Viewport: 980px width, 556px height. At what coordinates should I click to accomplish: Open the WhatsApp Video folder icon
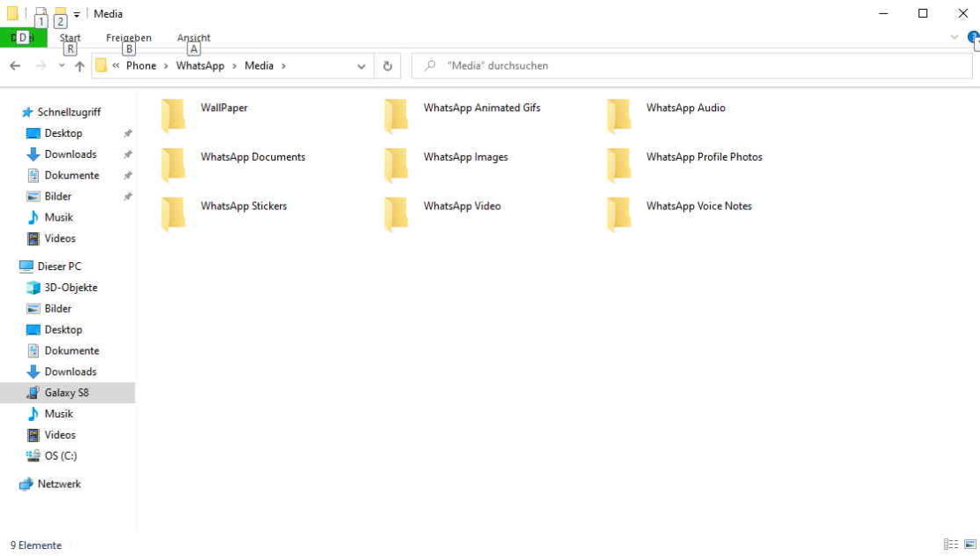pos(396,214)
